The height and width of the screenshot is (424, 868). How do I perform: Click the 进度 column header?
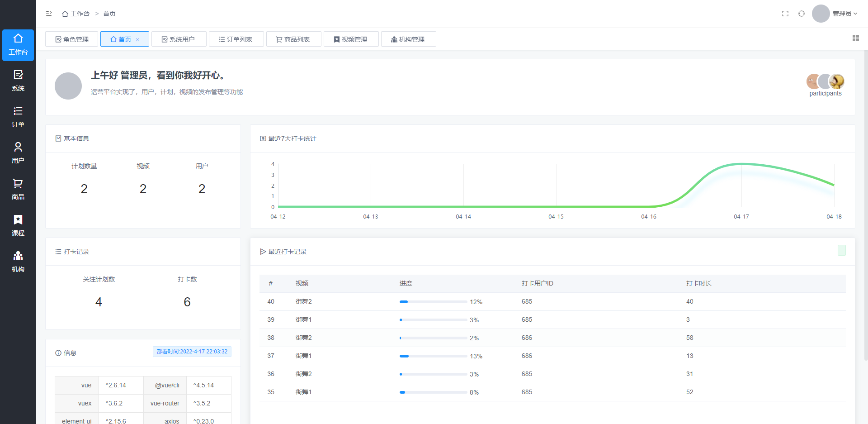(406, 283)
